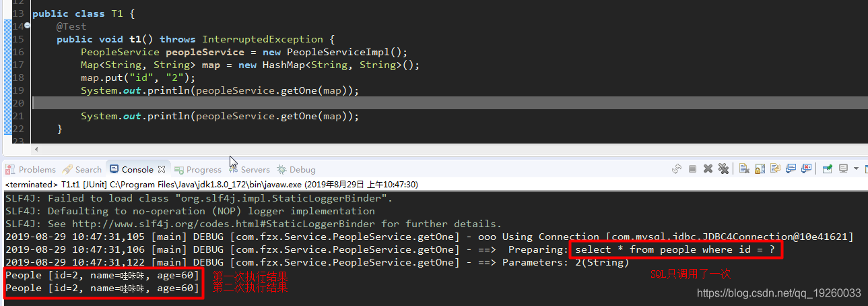Click 'Defaulting to no-operation (NOP) logger' line

pyautogui.click(x=190, y=211)
